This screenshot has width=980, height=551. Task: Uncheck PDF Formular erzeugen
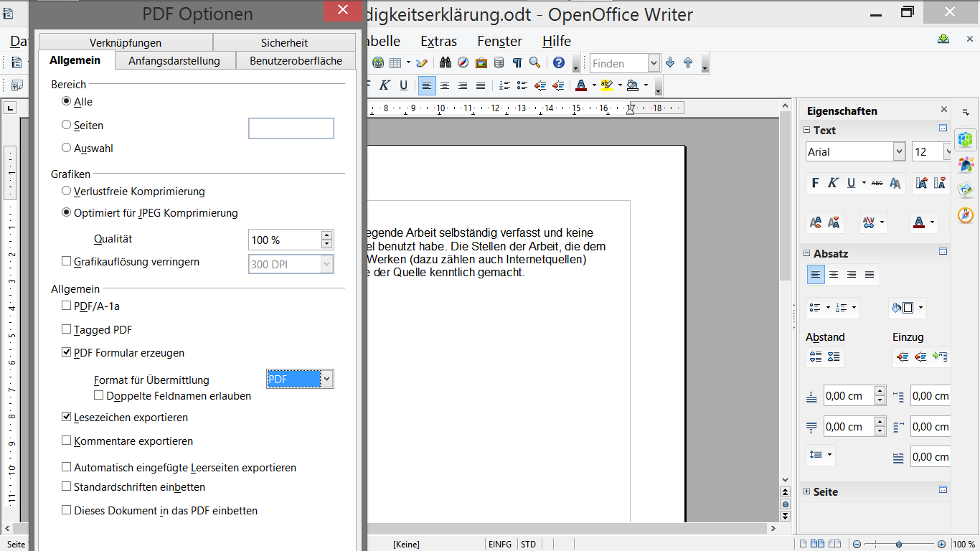[x=67, y=352]
